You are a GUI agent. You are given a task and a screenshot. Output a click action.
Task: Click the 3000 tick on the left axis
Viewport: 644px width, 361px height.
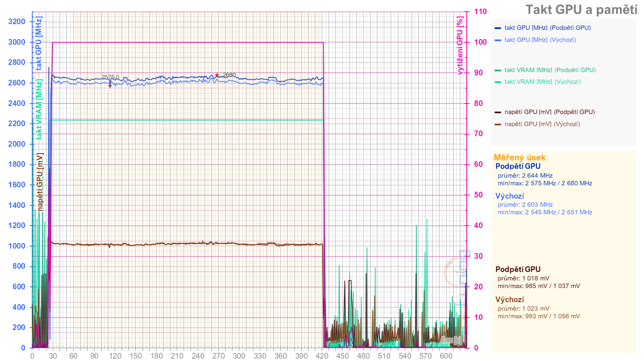point(17,42)
